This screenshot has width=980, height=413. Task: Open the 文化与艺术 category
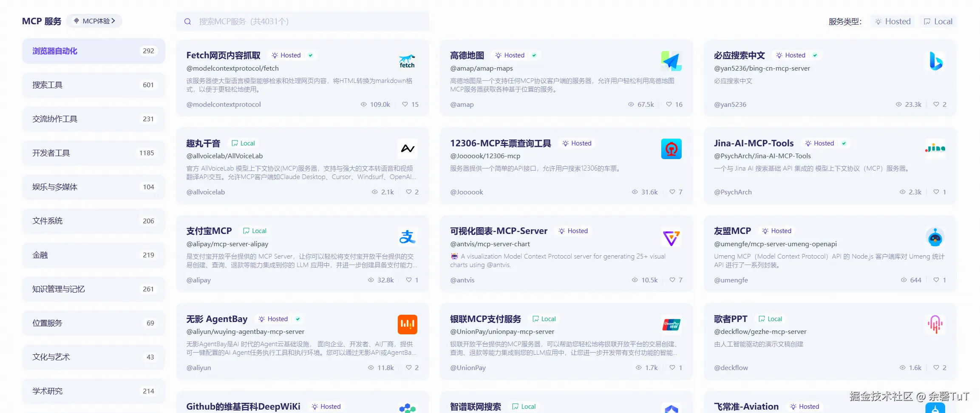(93, 357)
